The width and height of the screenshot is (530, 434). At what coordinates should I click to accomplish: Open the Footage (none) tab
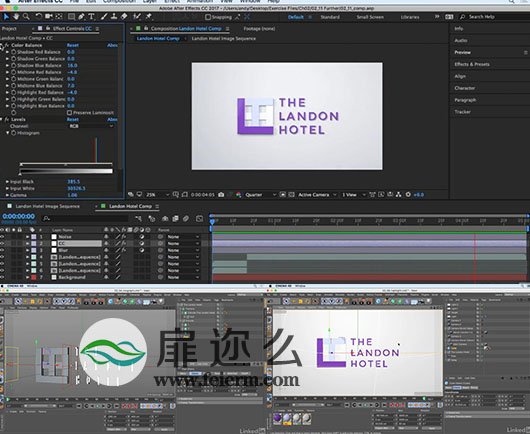pos(259,29)
